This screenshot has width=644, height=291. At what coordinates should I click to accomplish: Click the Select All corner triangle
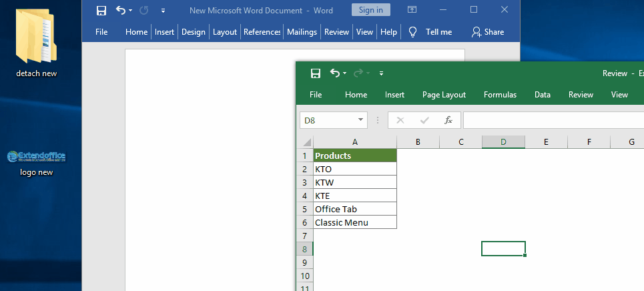click(x=306, y=142)
